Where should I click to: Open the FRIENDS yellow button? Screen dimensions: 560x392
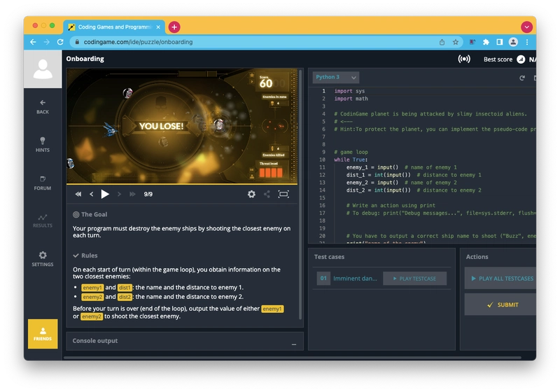pos(43,334)
